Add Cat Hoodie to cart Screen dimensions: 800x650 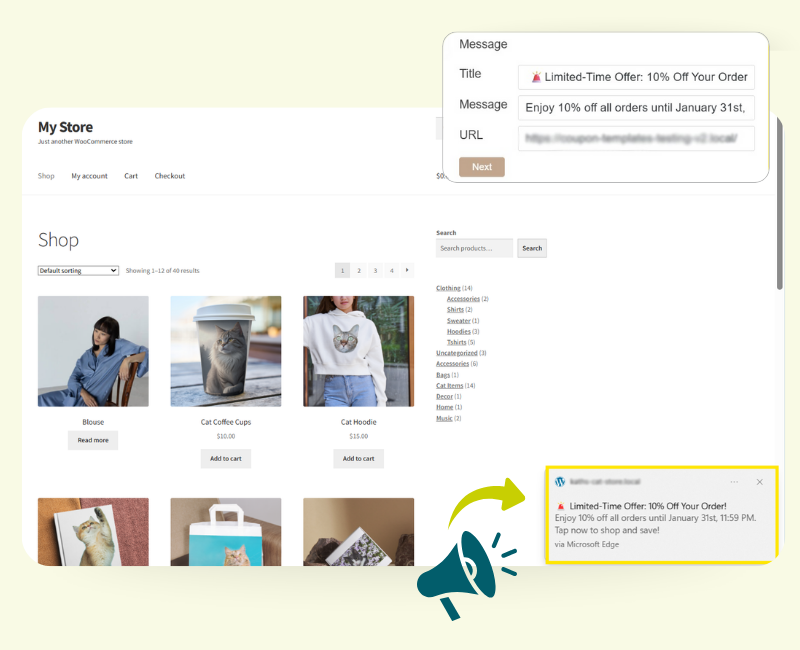358,458
